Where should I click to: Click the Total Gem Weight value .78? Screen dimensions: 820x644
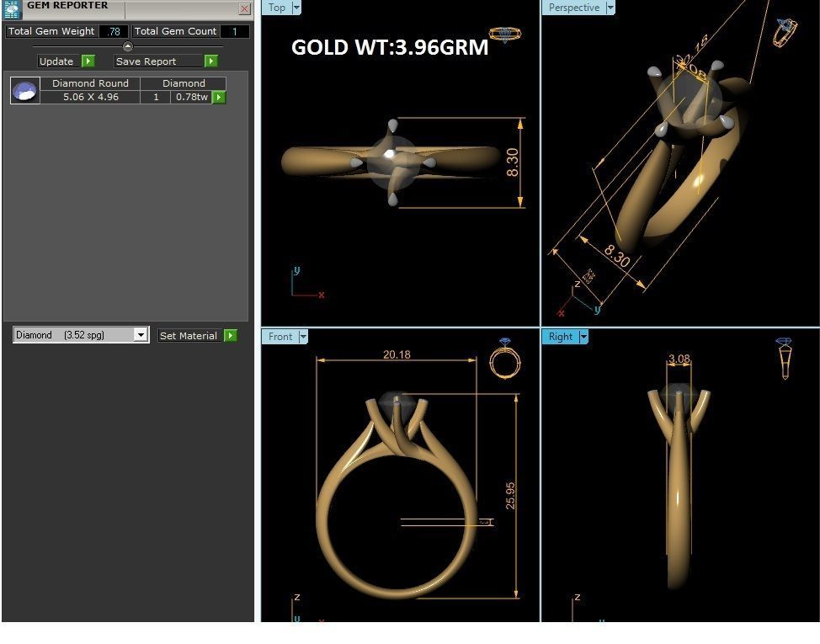pyautogui.click(x=114, y=31)
